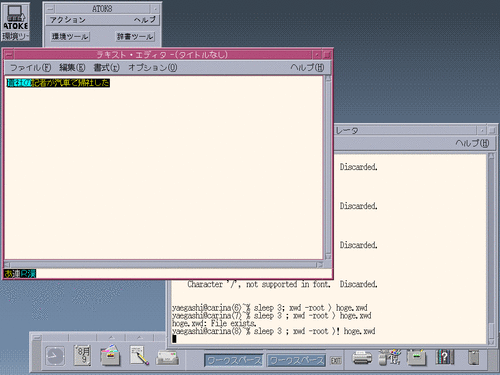Open the trash can icon on the front panel
The image size is (500, 375).
click(473, 357)
